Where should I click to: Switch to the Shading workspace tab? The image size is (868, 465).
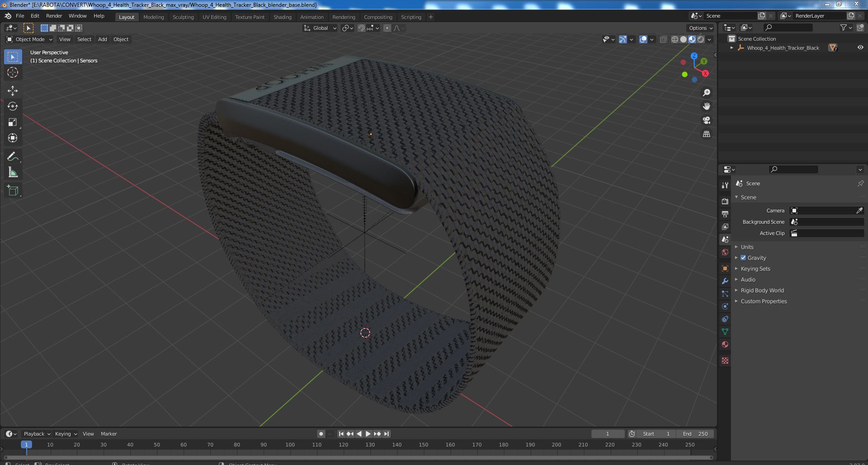pos(282,17)
